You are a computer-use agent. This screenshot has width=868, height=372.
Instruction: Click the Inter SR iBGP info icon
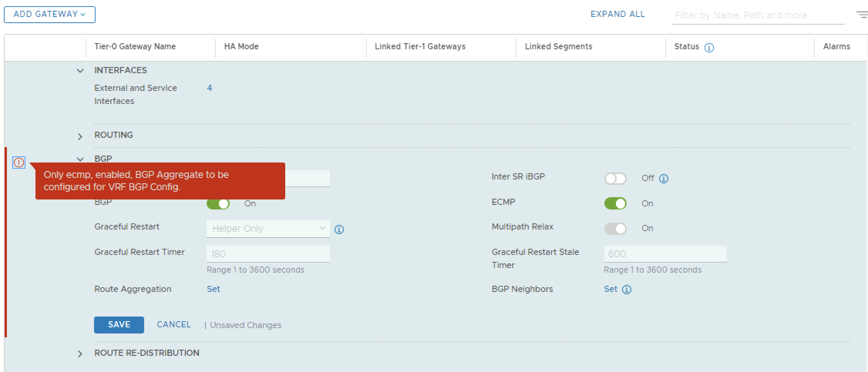point(664,179)
